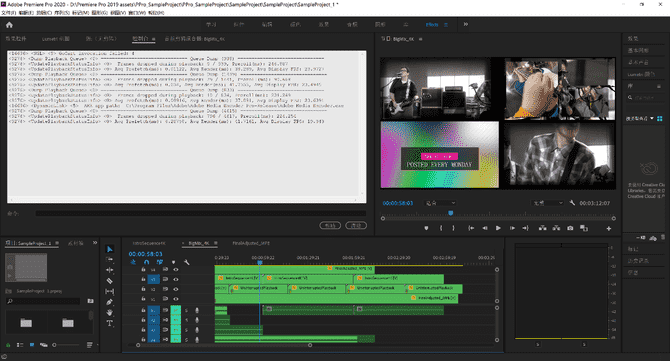Viewport: 670px width, 361px height.
Task: Step forward one frame
Action: [512, 228]
